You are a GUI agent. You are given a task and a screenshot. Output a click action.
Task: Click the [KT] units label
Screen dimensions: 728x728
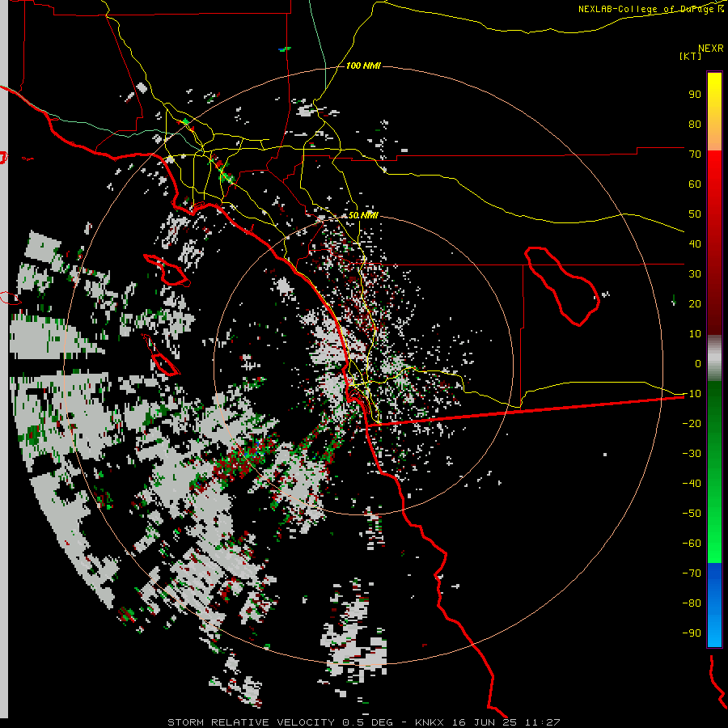690,56
